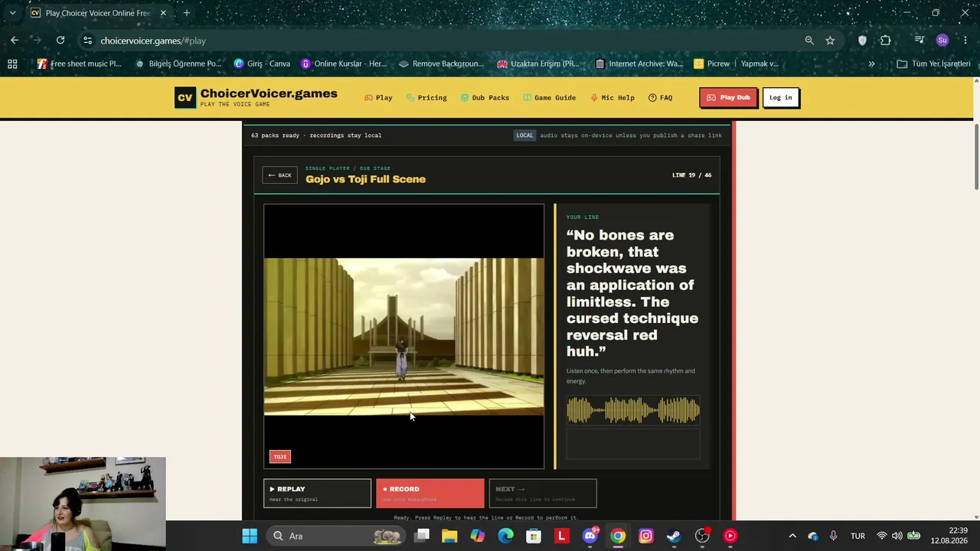
Task: Open the Pricing nav link
Action: 426,98
